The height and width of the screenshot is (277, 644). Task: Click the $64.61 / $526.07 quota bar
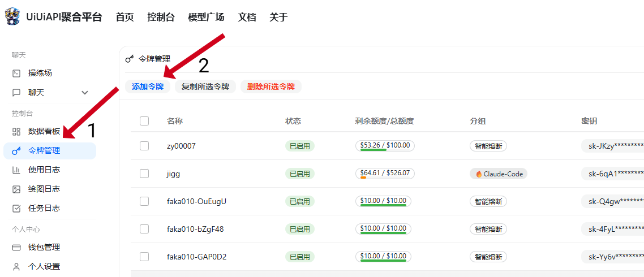(x=385, y=174)
